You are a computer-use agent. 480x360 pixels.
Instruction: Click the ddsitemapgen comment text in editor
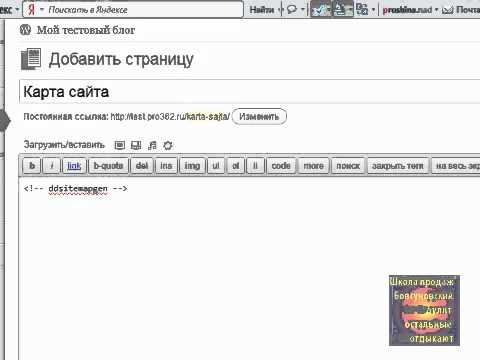point(76,188)
